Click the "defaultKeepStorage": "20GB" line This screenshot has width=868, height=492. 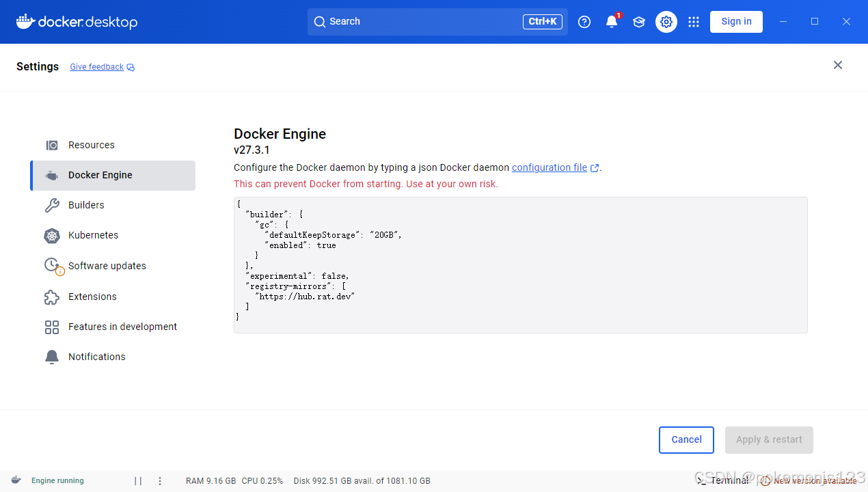(x=334, y=235)
